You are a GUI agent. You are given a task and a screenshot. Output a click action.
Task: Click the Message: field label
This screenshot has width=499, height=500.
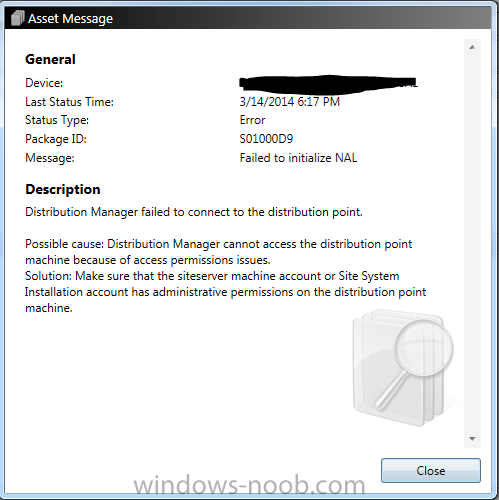(x=50, y=158)
